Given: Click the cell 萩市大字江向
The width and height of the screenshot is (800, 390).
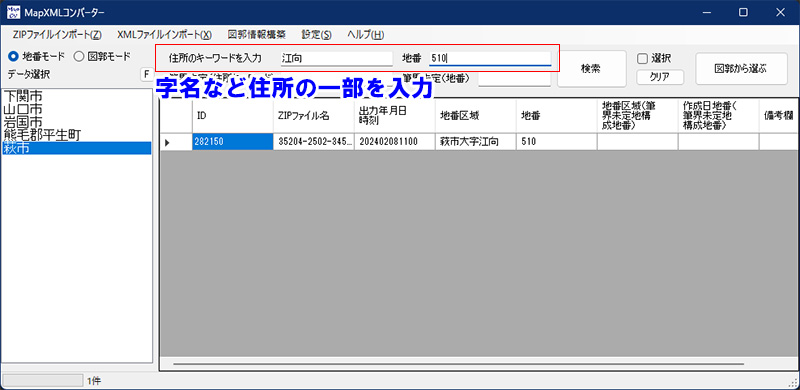Looking at the screenshot, I should click(x=476, y=142).
